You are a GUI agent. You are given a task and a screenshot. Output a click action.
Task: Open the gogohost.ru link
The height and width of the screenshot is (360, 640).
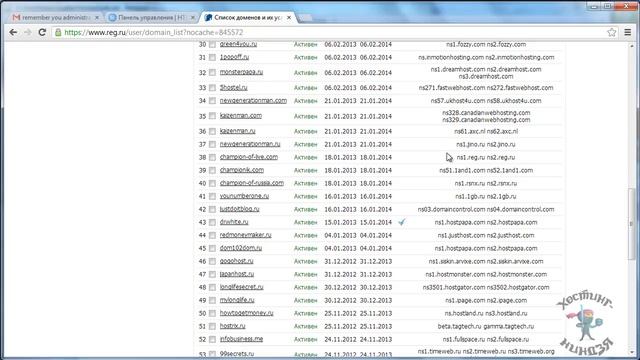[236, 261]
